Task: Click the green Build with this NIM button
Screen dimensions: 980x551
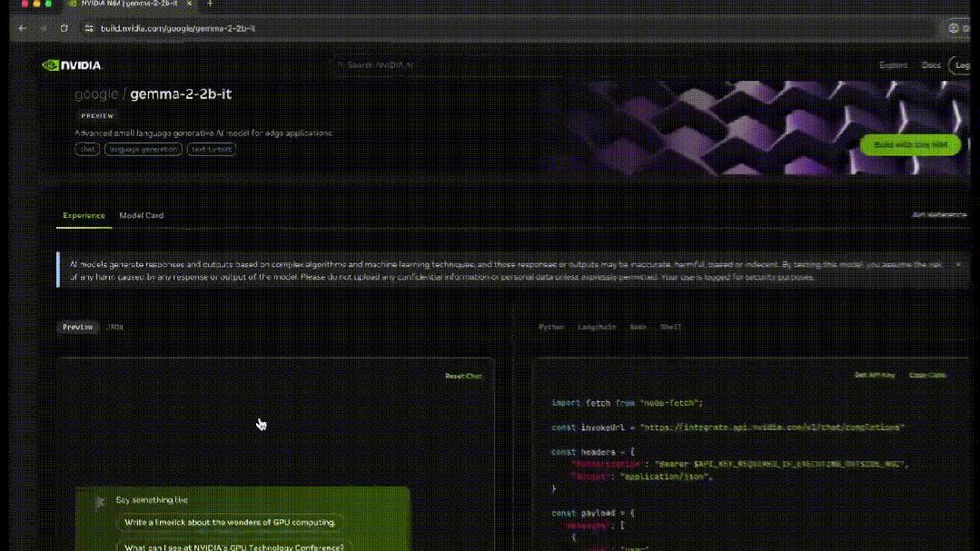Action: coord(910,145)
